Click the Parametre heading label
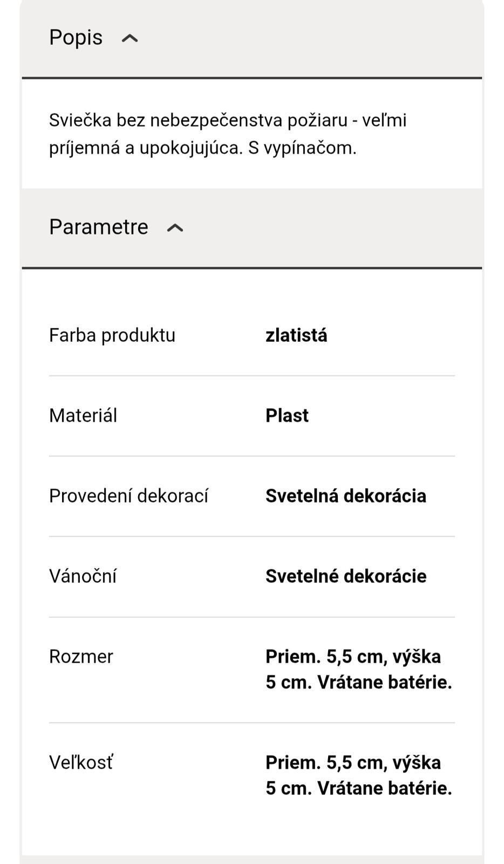The height and width of the screenshot is (864, 504). tap(98, 227)
